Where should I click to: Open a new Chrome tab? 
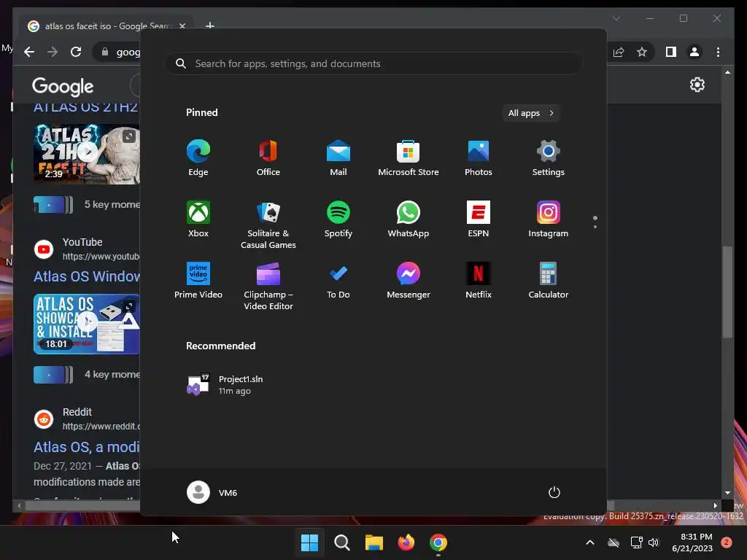click(x=209, y=26)
